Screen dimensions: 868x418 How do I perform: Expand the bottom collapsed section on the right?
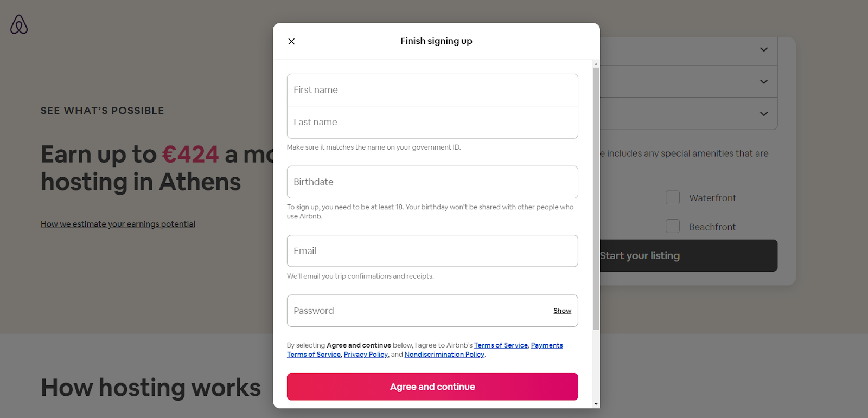[763, 114]
